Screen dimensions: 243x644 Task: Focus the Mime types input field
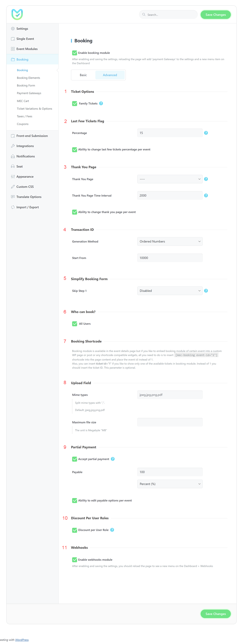pos(170,395)
